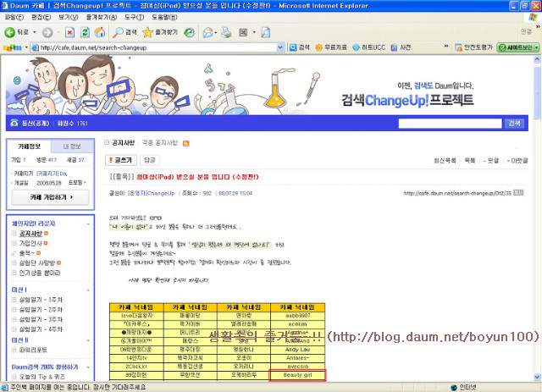The width and height of the screenshot is (542, 392).
Task: Open the 검색 magnifier in the IE toolbar
Action: pyautogui.click(x=124, y=32)
